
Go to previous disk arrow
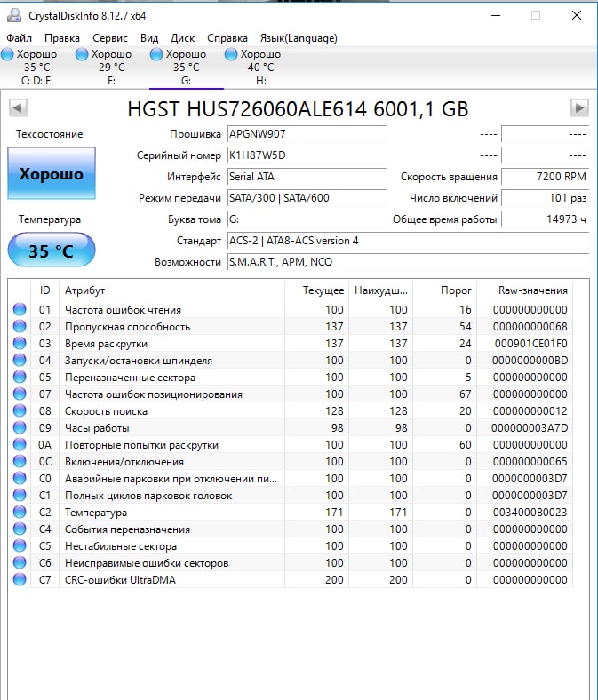tap(18, 107)
